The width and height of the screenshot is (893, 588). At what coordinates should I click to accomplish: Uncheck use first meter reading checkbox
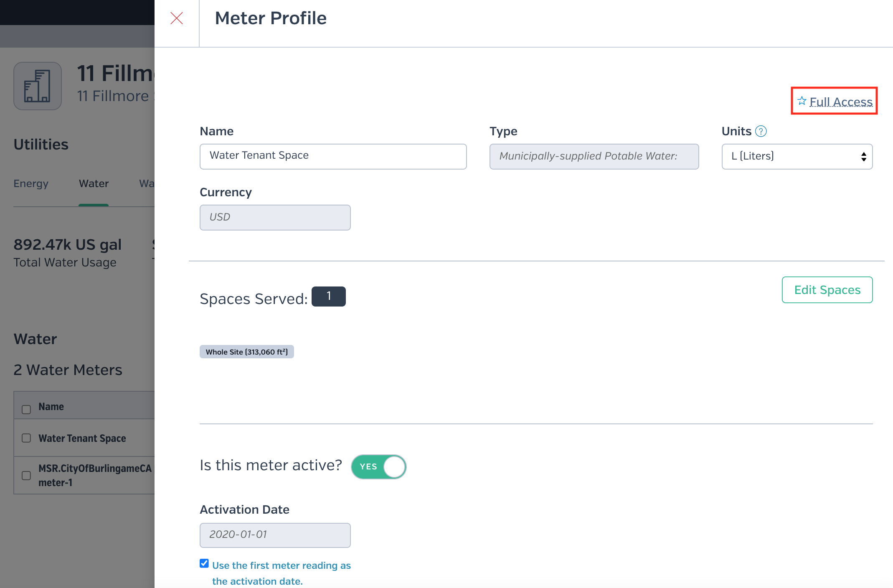click(204, 563)
